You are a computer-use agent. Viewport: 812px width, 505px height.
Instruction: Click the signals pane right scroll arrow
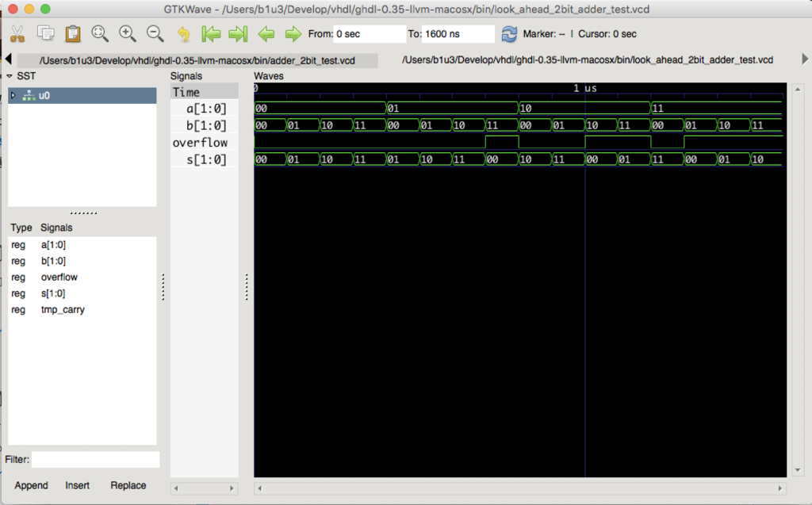click(232, 488)
